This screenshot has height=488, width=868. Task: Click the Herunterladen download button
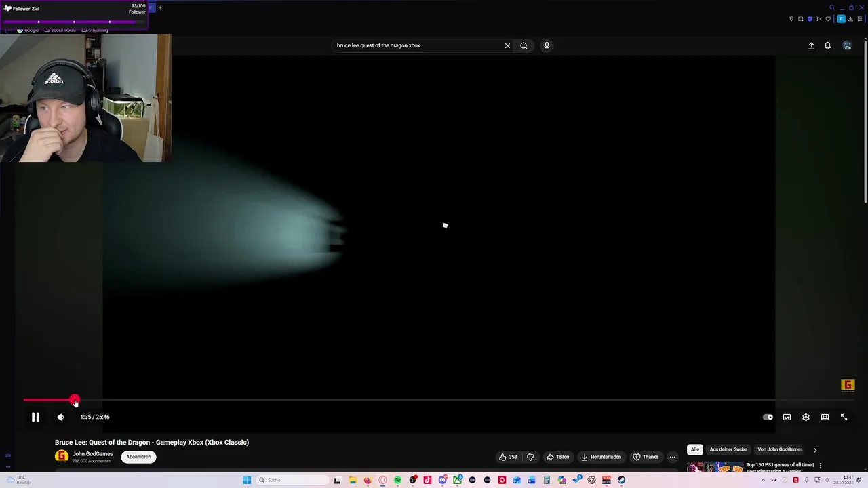(x=601, y=457)
